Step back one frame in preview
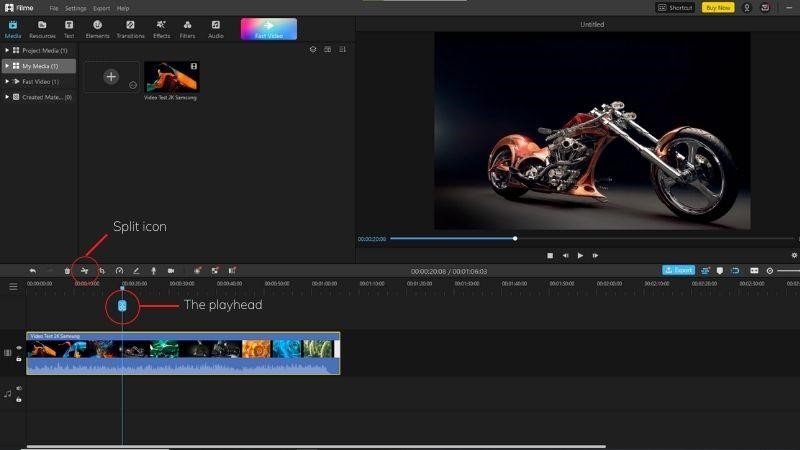Screen dimensions: 800x450 pos(565,256)
